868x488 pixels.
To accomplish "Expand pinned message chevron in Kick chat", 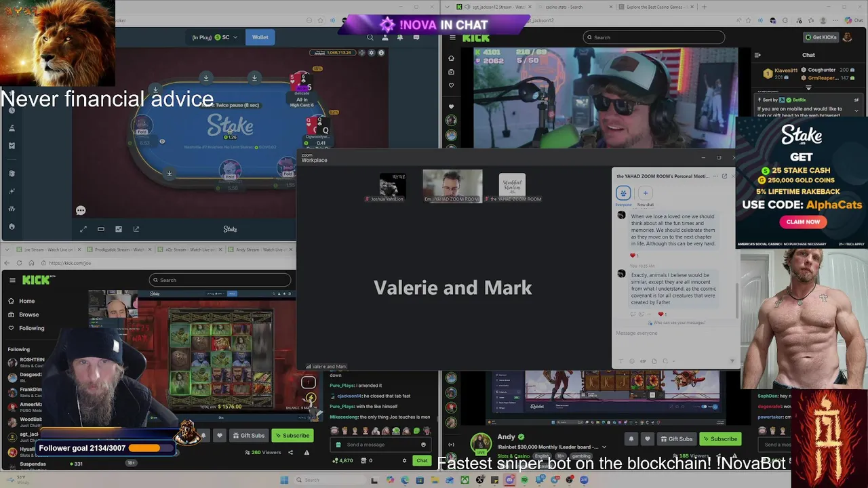I will point(856,110).
